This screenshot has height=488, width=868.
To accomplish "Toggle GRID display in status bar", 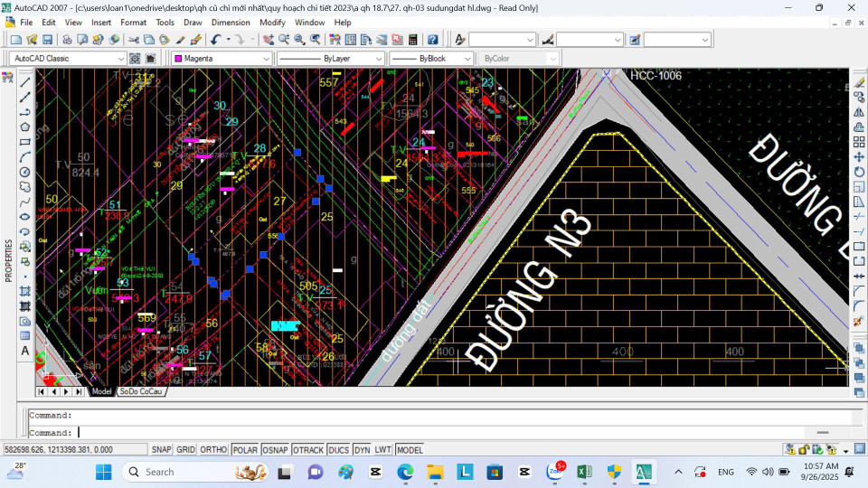I will click(185, 450).
